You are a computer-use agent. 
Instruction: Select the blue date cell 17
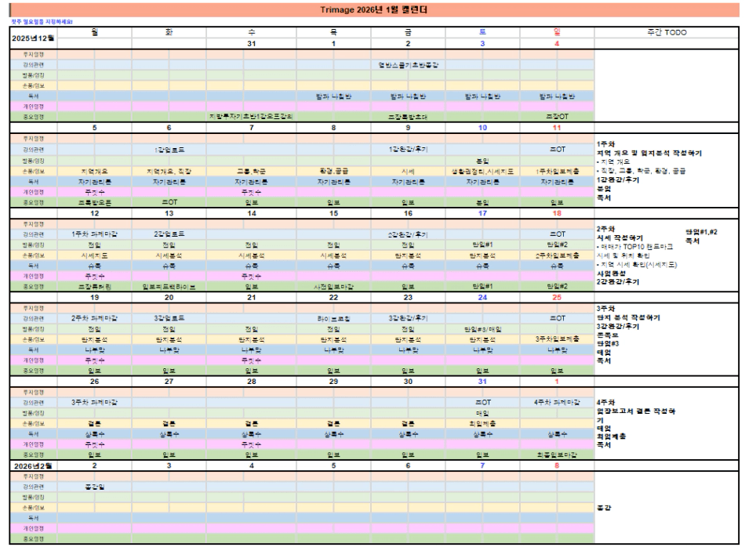point(482,213)
